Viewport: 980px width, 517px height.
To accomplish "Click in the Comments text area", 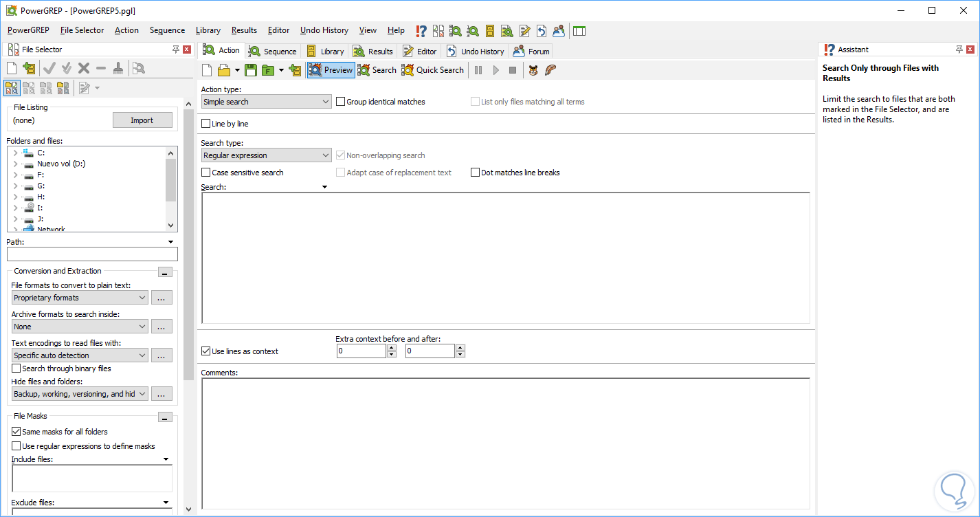I will click(505, 443).
